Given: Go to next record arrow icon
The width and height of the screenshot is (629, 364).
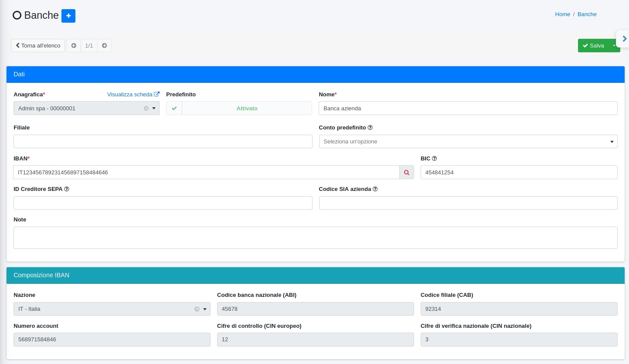Looking at the screenshot, I should [104, 46].
